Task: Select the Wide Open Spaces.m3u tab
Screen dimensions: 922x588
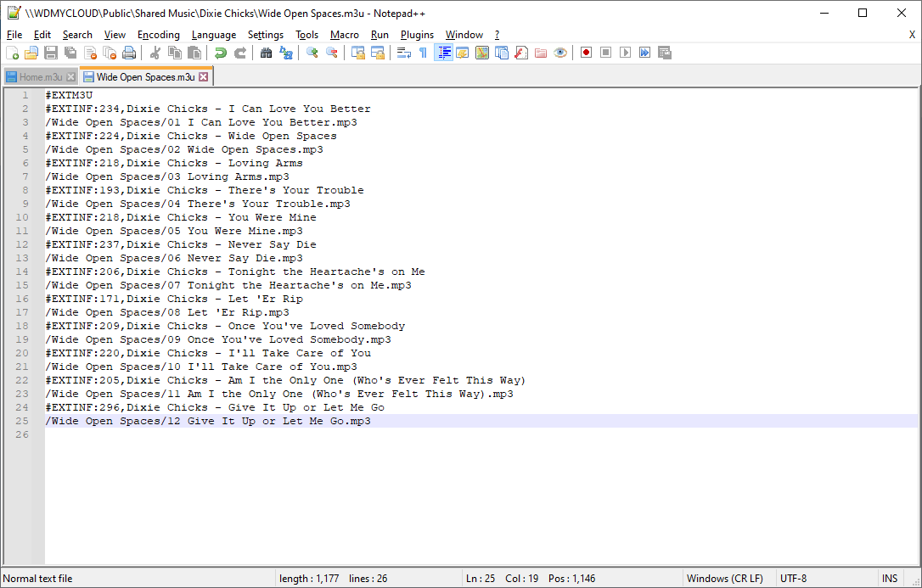Action: tap(145, 77)
